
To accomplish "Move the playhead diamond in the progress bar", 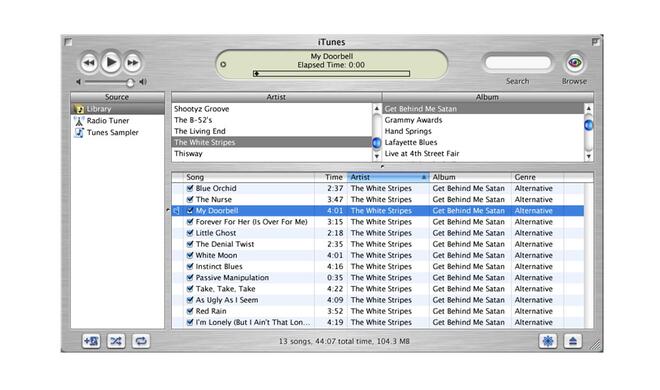I will coord(256,74).
